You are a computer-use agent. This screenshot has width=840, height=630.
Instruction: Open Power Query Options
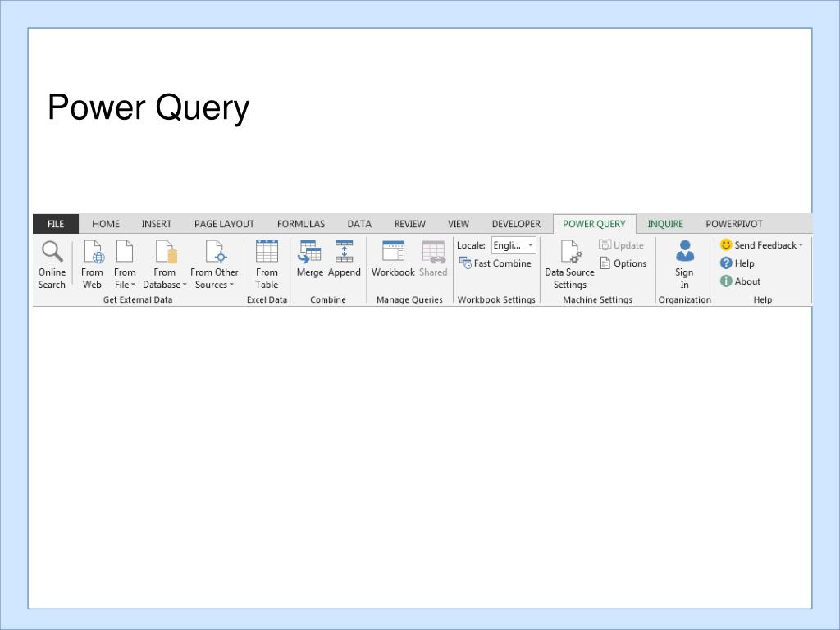[x=623, y=263]
